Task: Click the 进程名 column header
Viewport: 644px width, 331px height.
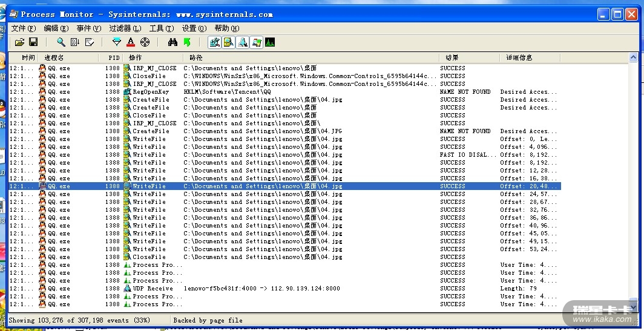Action: click(54, 57)
